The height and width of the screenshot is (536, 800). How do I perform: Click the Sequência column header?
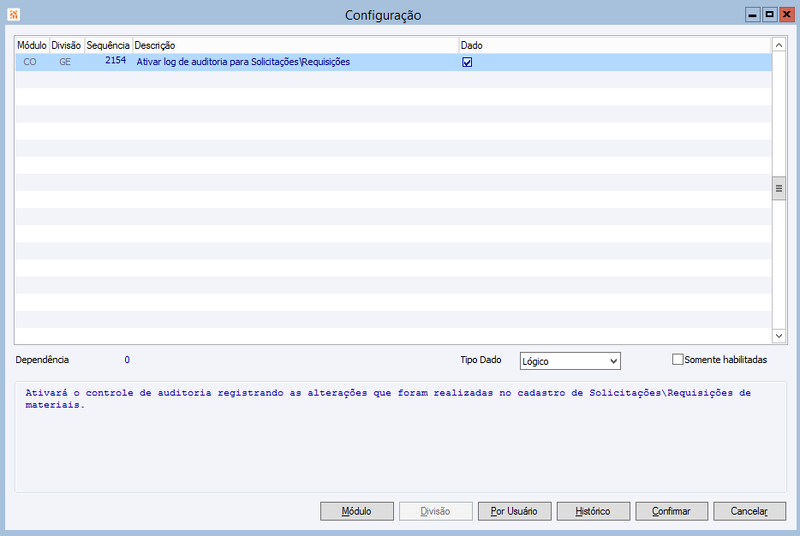(108, 45)
